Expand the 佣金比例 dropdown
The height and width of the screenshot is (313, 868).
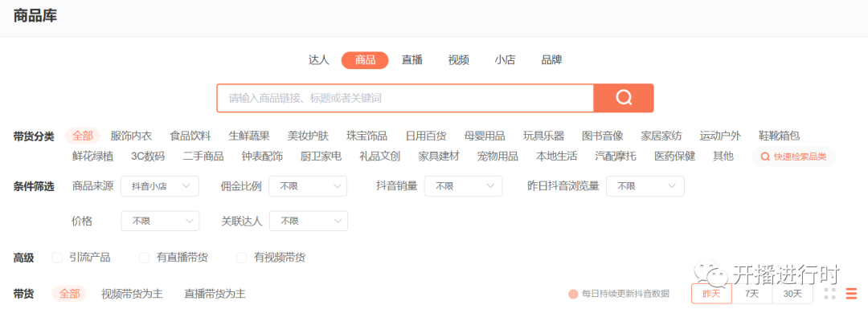pos(308,186)
